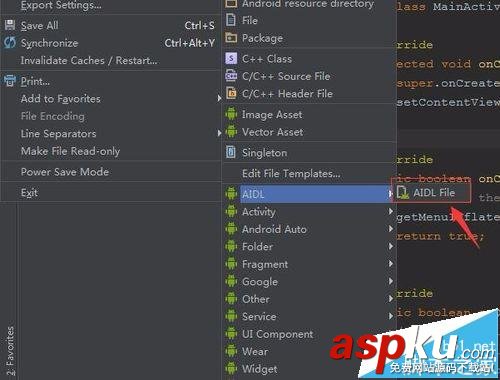Viewport: 500px width, 380px height.
Task: Click the AIDL File document icon
Action: pyautogui.click(x=403, y=193)
